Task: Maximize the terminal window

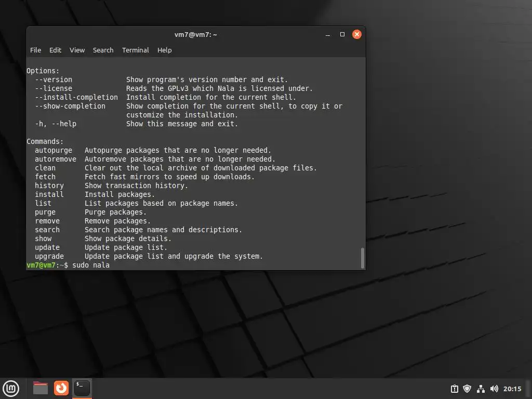Action: 342,34
